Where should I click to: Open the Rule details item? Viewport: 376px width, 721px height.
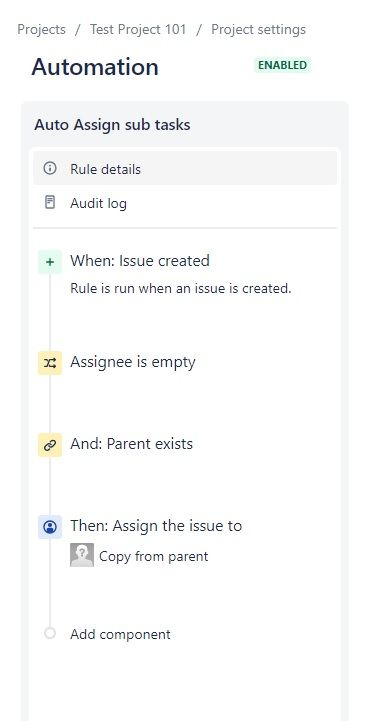185,168
